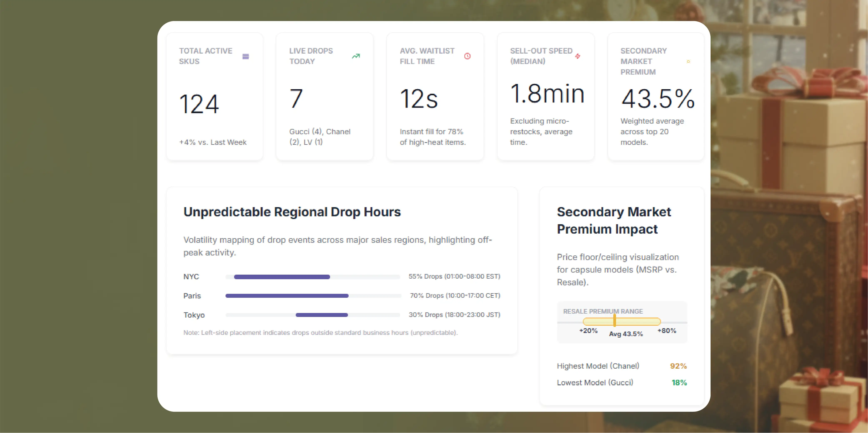Click the list icon in Total Active SKUs card

coord(246,56)
